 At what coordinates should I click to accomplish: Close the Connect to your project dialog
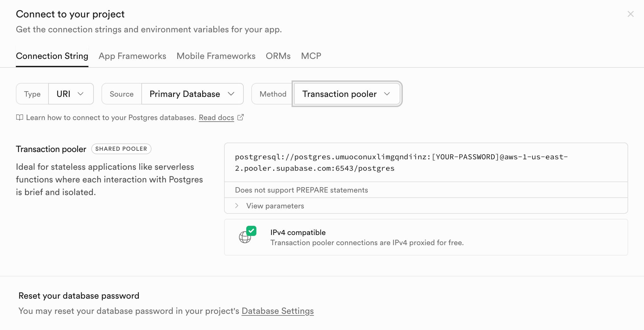(x=630, y=14)
